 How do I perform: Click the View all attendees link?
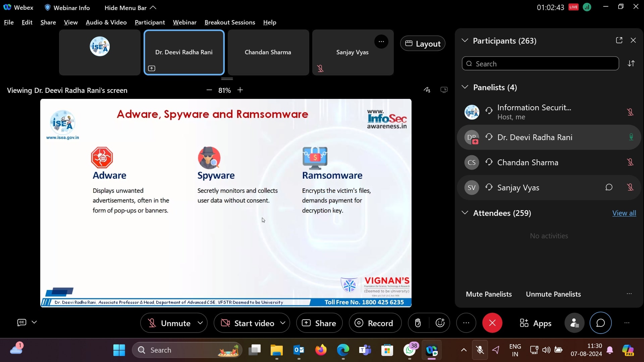pyautogui.click(x=624, y=213)
